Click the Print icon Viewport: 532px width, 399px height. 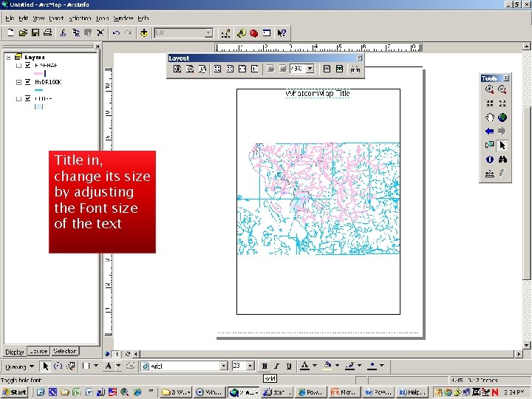tap(47, 33)
